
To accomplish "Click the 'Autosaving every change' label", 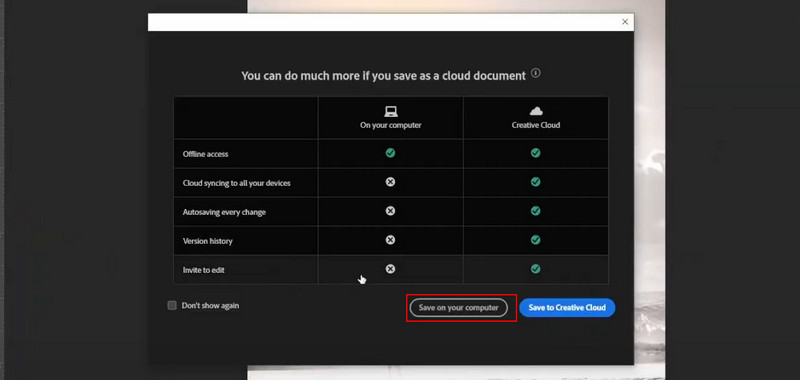I will coord(224,212).
